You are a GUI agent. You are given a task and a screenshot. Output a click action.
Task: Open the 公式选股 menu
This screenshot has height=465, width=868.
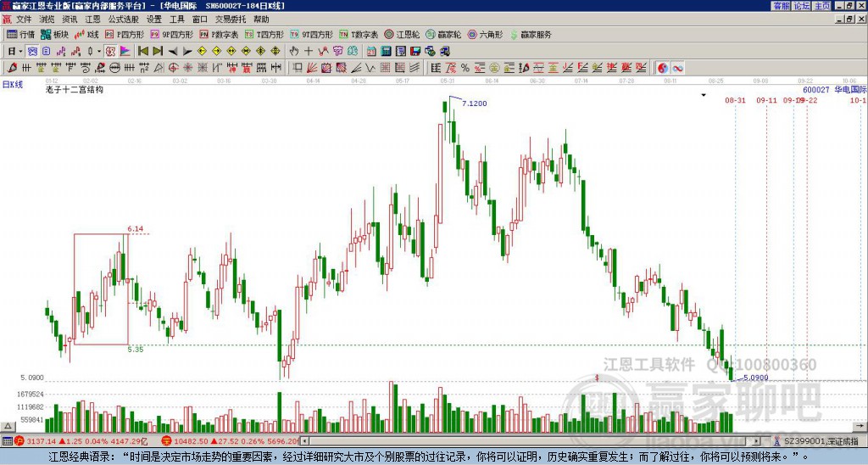124,20
